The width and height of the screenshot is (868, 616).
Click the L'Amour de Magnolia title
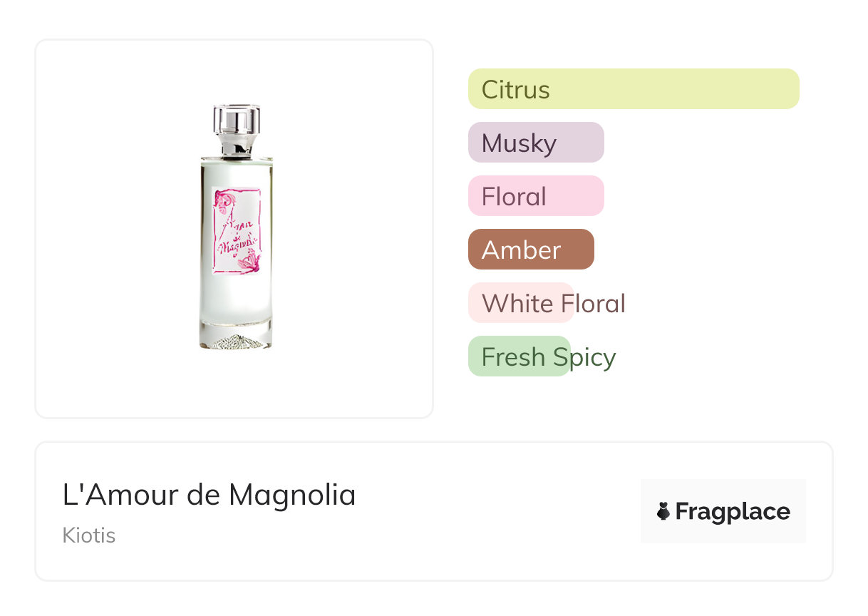pyautogui.click(x=209, y=495)
